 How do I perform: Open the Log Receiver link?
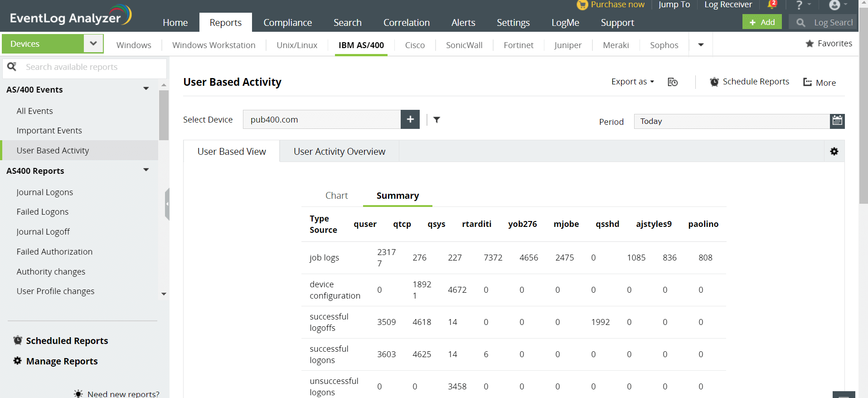(x=728, y=5)
